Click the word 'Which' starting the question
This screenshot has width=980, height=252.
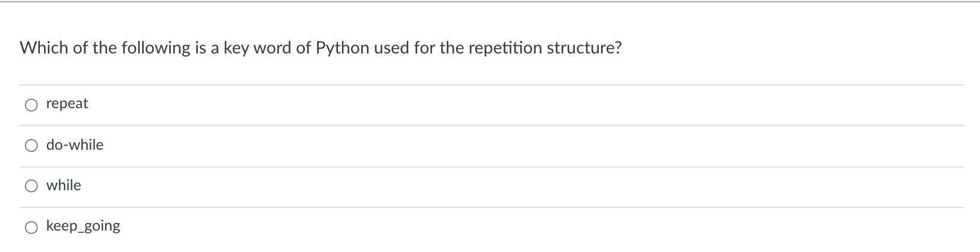pyautogui.click(x=45, y=48)
